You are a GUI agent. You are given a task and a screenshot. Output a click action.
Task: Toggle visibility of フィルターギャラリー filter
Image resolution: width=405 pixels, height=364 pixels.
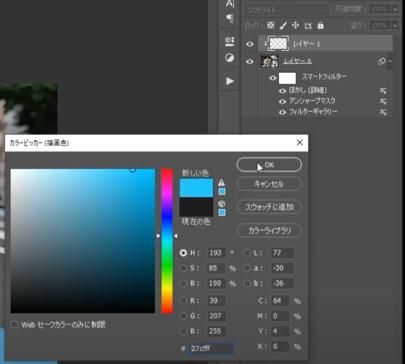pos(282,112)
